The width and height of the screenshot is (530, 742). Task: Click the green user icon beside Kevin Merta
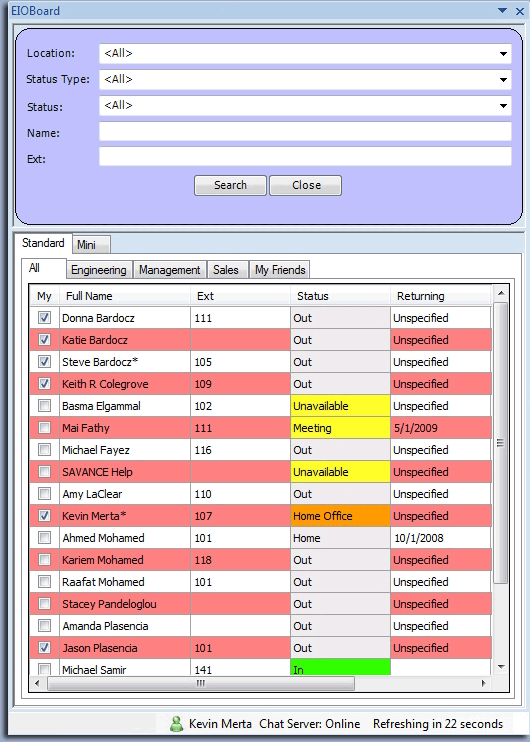click(x=177, y=724)
